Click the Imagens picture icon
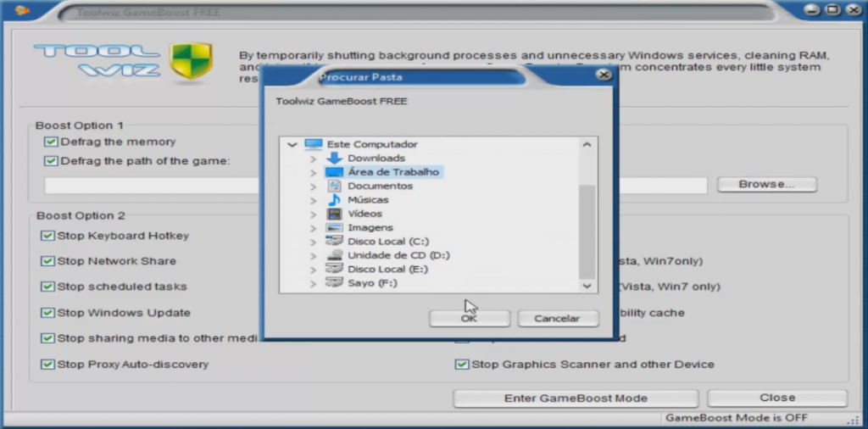 [x=334, y=227]
